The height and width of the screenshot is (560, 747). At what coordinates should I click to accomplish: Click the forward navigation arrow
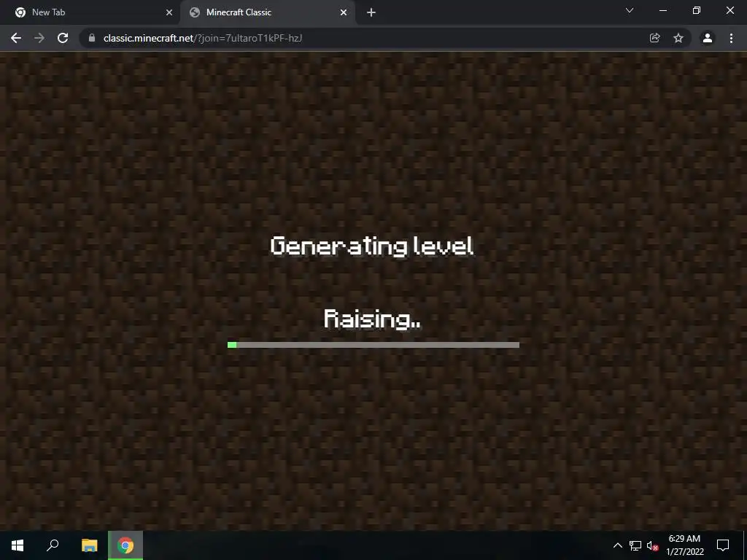click(x=39, y=38)
